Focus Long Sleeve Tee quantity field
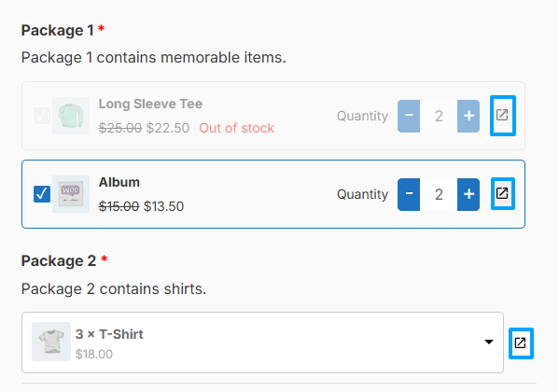The image size is (559, 392). click(x=439, y=116)
